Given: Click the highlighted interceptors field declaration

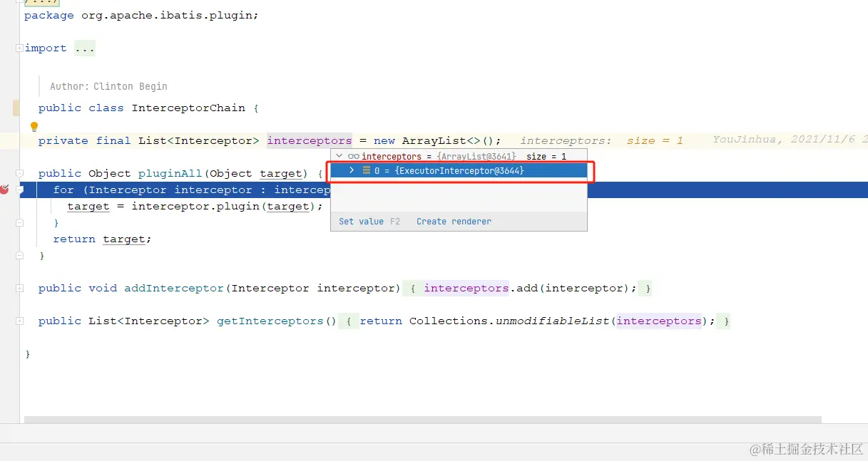Looking at the screenshot, I should point(310,140).
